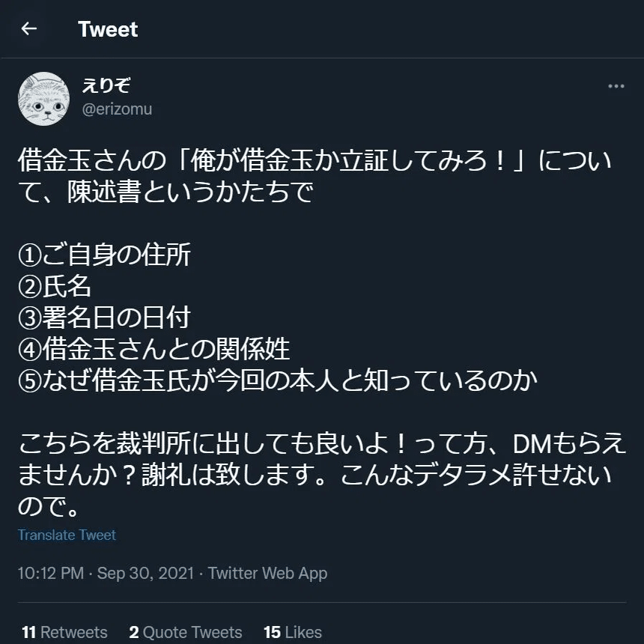This screenshot has height=644, width=644.
Task: Click the text 陳述書というかたちで
Action: click(x=187, y=193)
